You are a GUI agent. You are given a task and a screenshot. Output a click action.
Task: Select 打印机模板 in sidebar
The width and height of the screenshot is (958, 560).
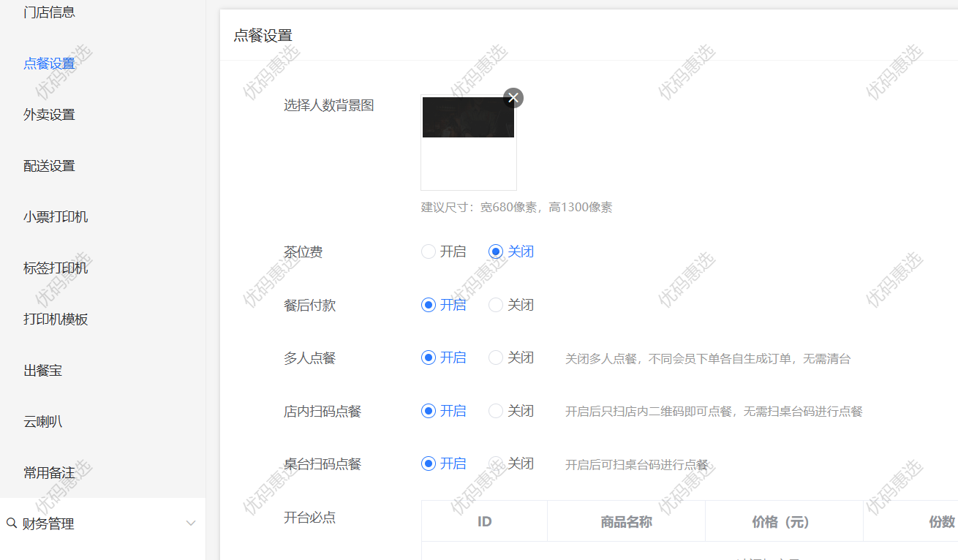click(x=56, y=319)
